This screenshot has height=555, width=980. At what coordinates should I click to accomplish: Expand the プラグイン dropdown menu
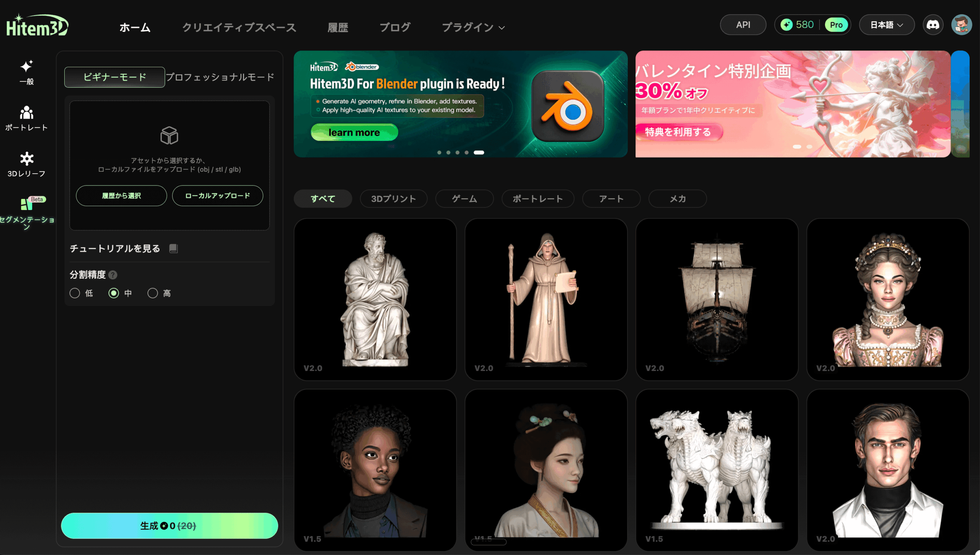[473, 28]
